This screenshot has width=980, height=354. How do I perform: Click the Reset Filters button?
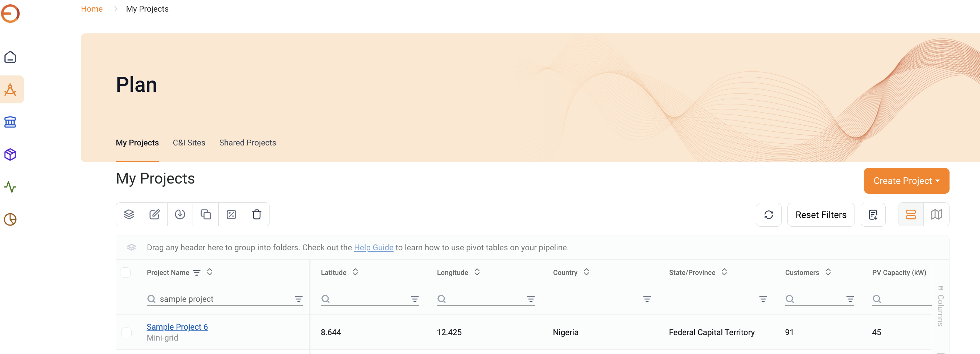pos(821,215)
